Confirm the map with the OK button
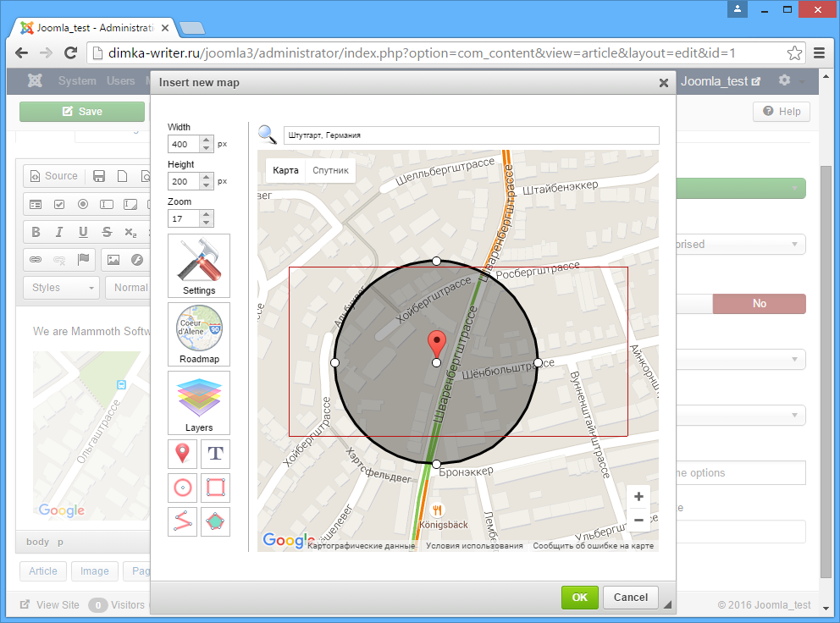This screenshot has width=840, height=623. click(579, 597)
